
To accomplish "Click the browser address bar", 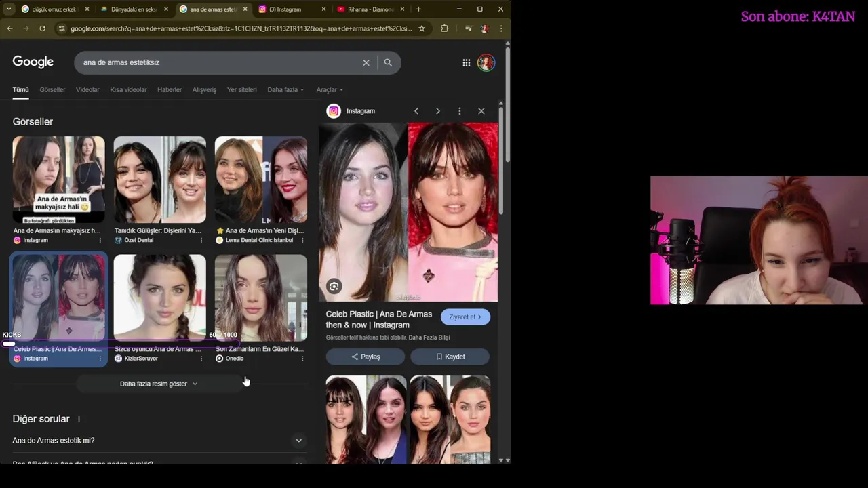I will [x=241, y=28].
